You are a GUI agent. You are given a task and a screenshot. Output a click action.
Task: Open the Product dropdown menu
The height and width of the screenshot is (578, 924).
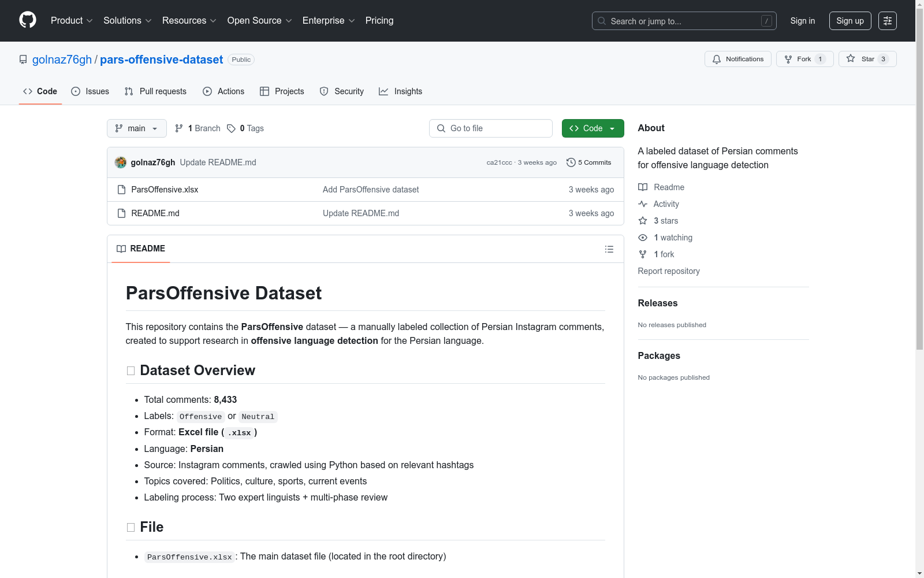[x=72, y=21]
